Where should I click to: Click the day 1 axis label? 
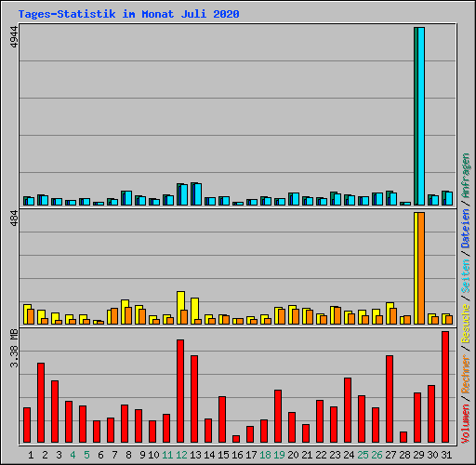click(x=31, y=455)
